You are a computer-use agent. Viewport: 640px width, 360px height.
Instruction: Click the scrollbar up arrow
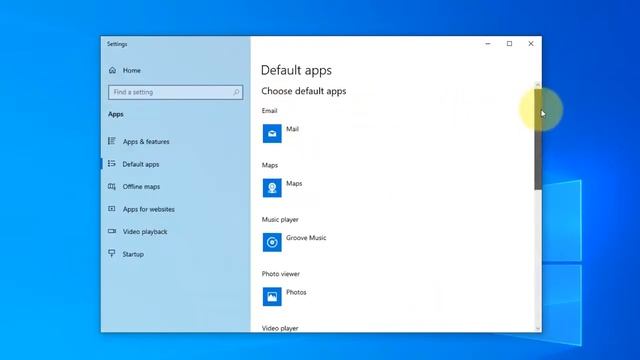coord(538,84)
